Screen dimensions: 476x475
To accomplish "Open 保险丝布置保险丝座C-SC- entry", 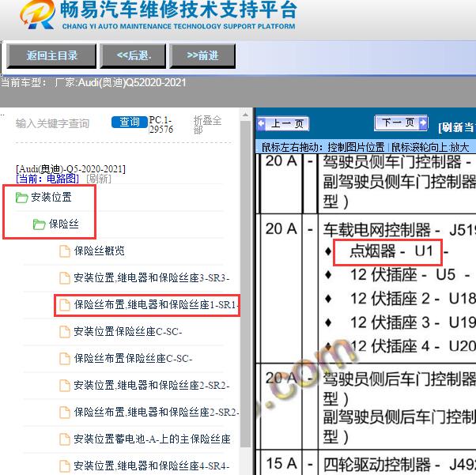I will click(x=134, y=359).
